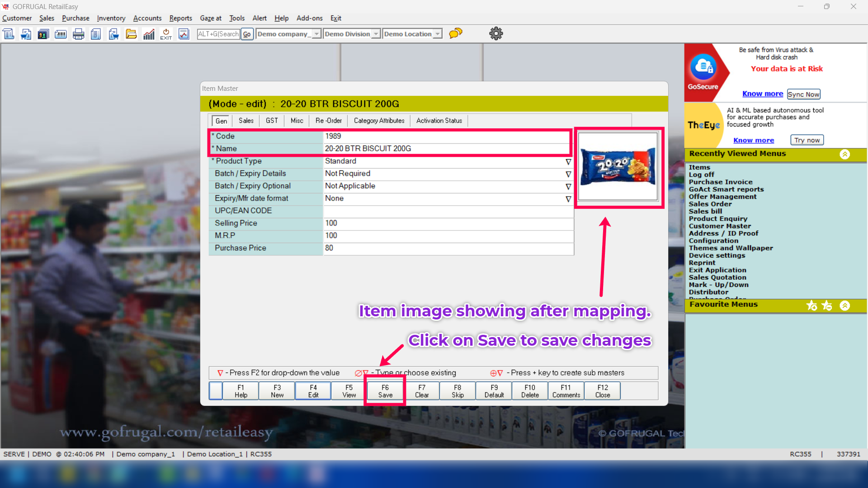This screenshot has width=868, height=488.
Task: Click Know more link under GoSecure
Action: 762,94
